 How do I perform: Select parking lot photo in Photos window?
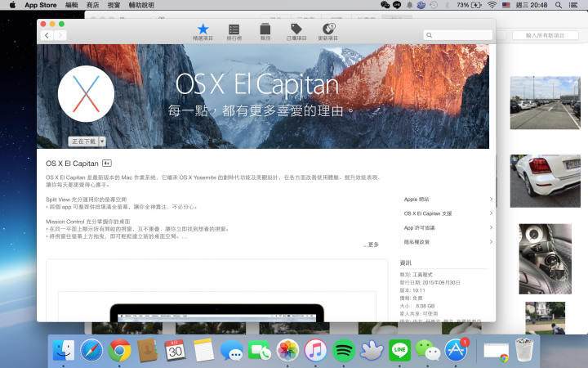pyautogui.click(x=546, y=103)
